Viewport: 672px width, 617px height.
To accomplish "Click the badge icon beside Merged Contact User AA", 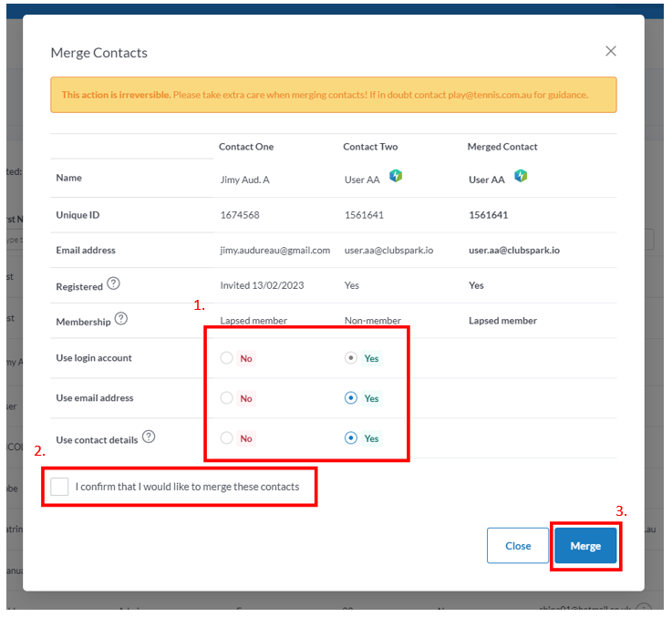I will point(521,176).
